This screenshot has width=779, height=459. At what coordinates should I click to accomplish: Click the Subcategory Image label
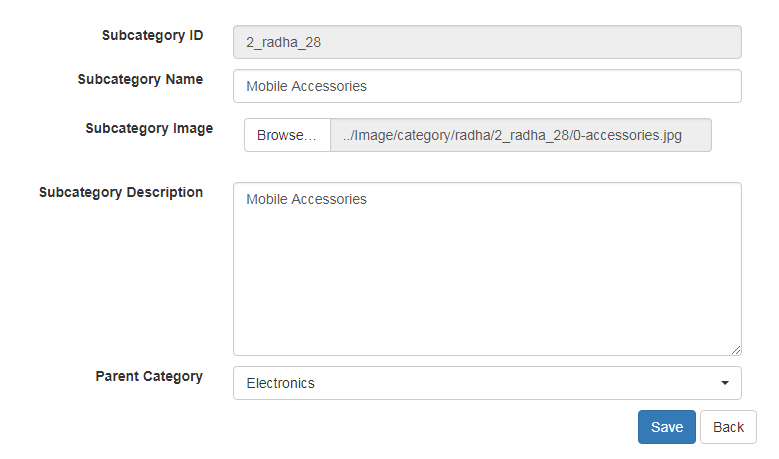(149, 128)
